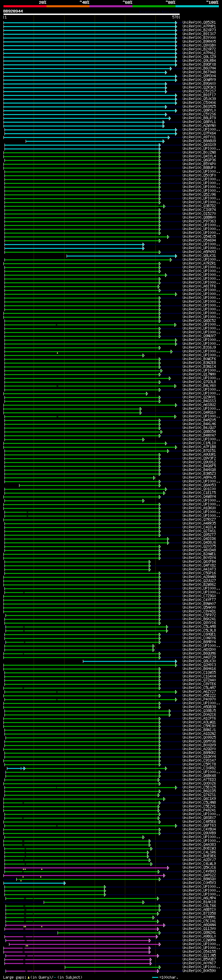Select the UniRef100_Q9V3F2 label
222x980 pixels.
pos(199,459)
